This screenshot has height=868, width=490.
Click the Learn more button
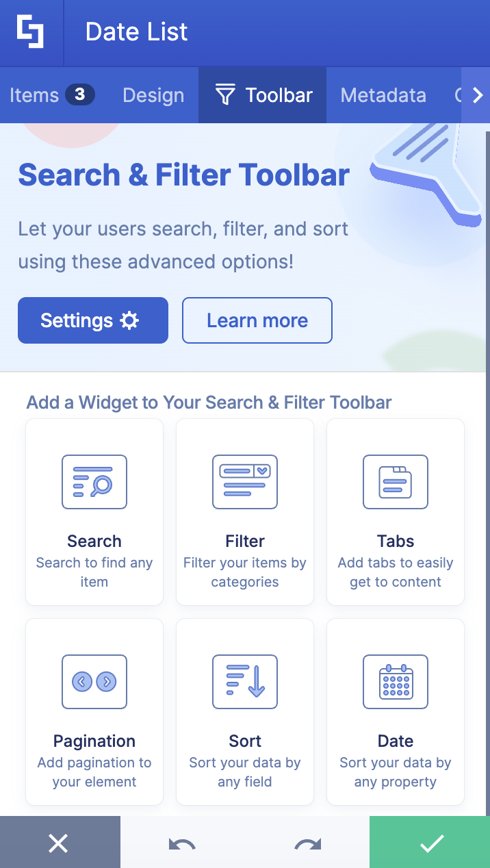(257, 320)
